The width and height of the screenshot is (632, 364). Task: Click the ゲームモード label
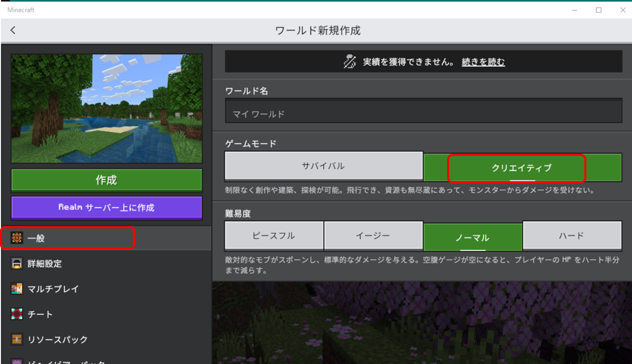[x=251, y=143]
